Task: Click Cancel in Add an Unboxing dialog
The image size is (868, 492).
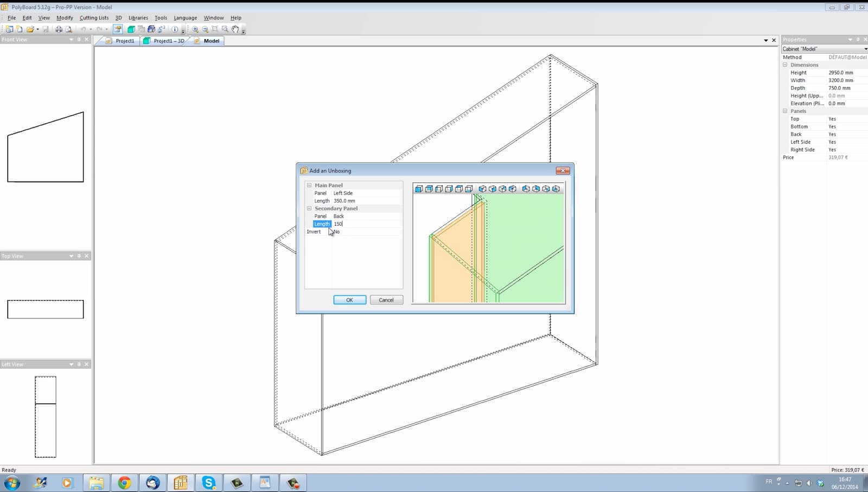Action: coord(386,300)
